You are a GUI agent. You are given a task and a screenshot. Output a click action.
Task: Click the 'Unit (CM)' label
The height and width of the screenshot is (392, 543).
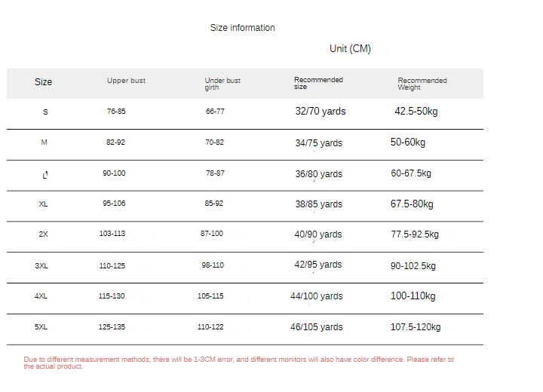[x=350, y=49]
